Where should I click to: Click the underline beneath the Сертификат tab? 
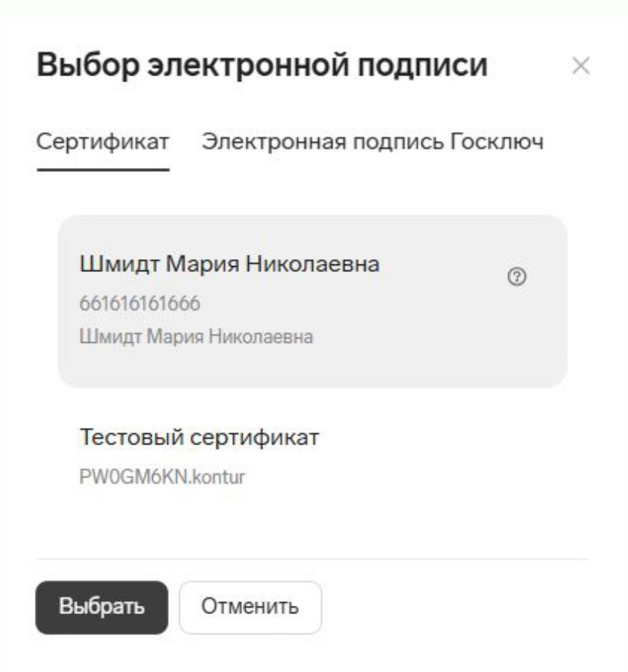[x=103, y=170]
